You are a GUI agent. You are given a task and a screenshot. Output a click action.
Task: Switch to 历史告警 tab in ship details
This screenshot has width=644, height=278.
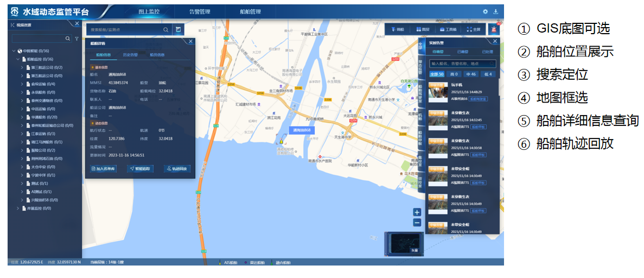pos(130,54)
